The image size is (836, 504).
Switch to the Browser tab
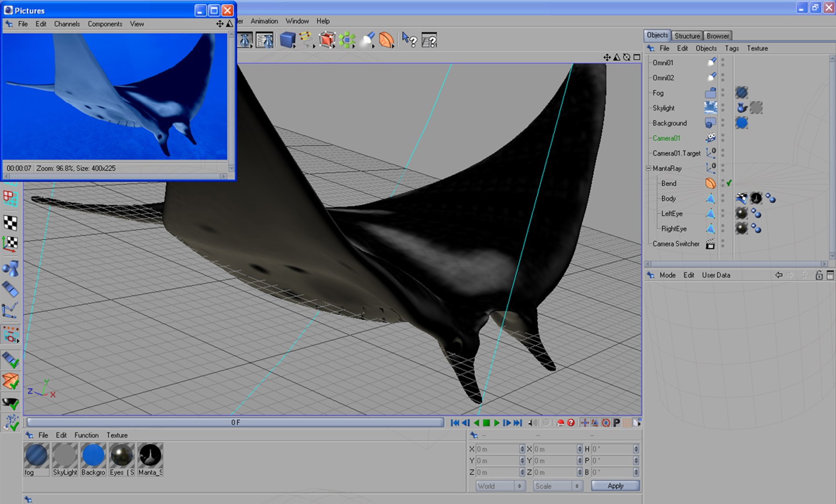[x=717, y=36]
